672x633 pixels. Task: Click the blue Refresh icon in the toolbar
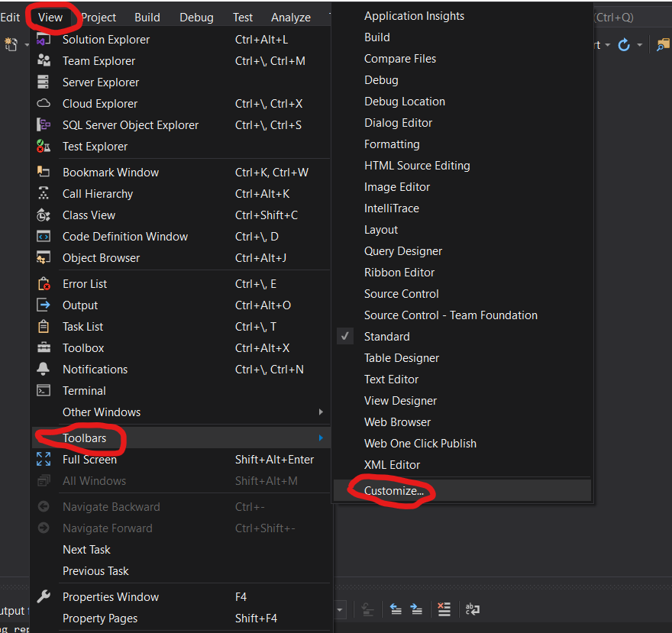pyautogui.click(x=624, y=45)
